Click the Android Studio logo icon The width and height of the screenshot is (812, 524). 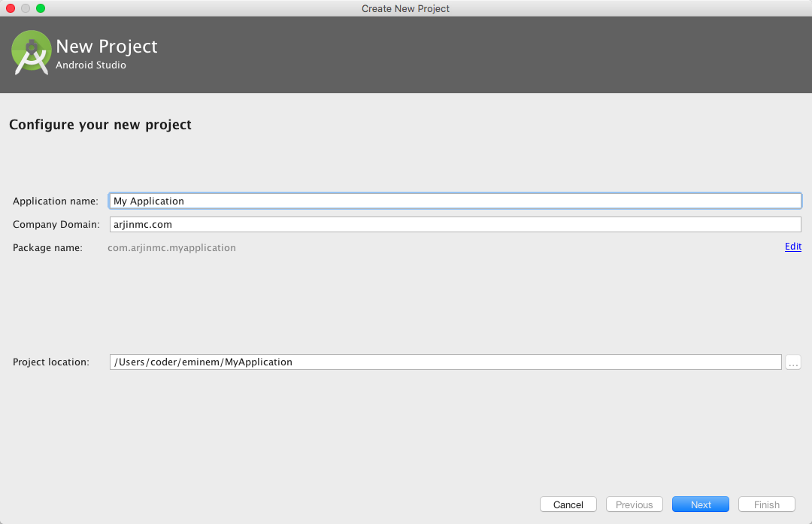click(32, 53)
